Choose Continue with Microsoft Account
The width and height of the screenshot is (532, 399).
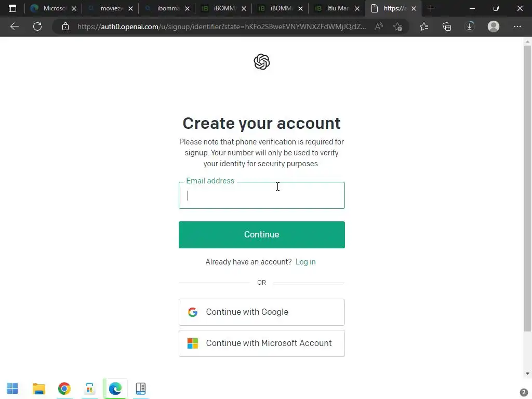pyautogui.click(x=262, y=343)
